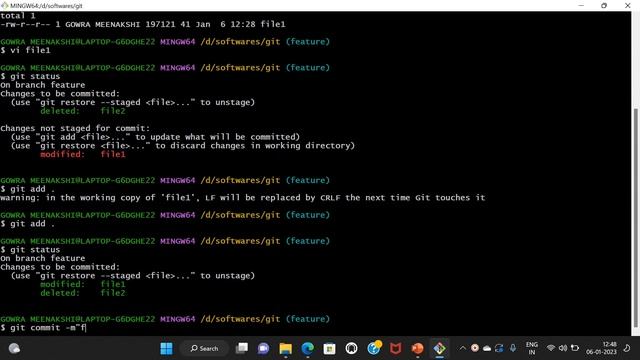This screenshot has height=360, width=640.
Task: Click the battery tray icon
Action: 575,348
